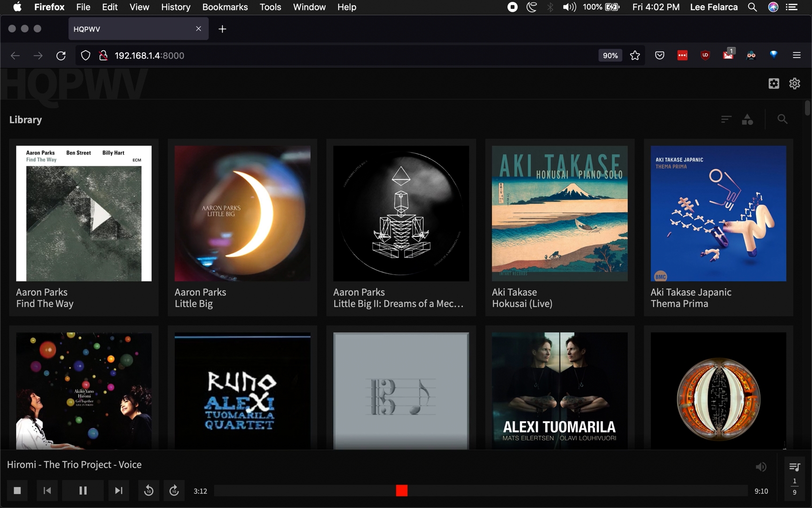The width and height of the screenshot is (812, 508).
Task: Open the Firefox hamburger menu
Action: (796, 56)
